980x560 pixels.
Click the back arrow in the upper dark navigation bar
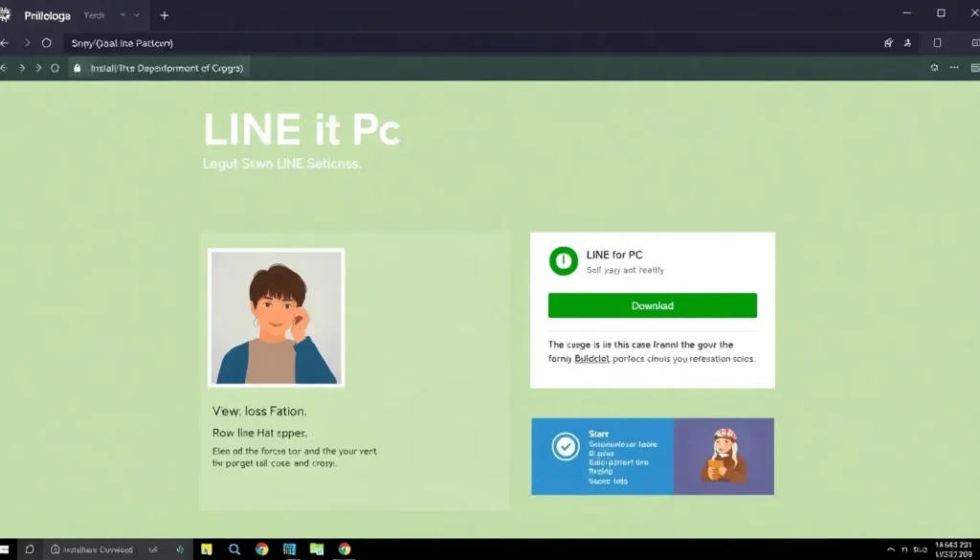pyautogui.click(x=5, y=43)
